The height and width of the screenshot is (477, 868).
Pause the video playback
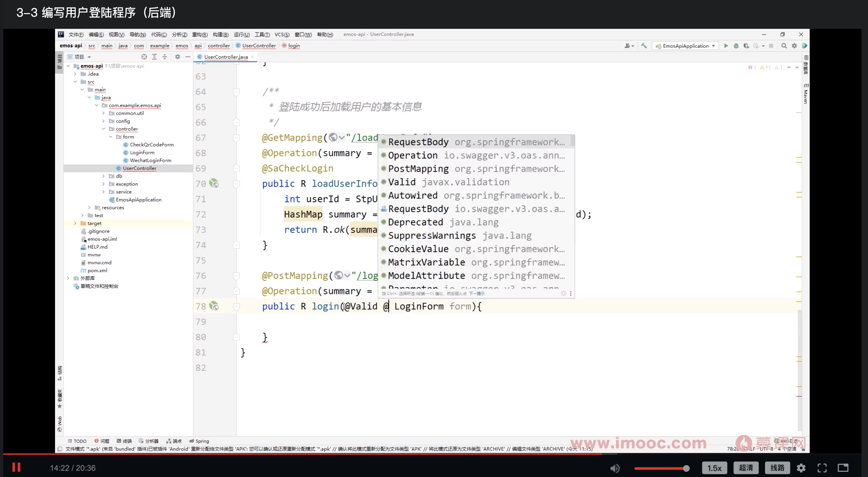pos(16,467)
